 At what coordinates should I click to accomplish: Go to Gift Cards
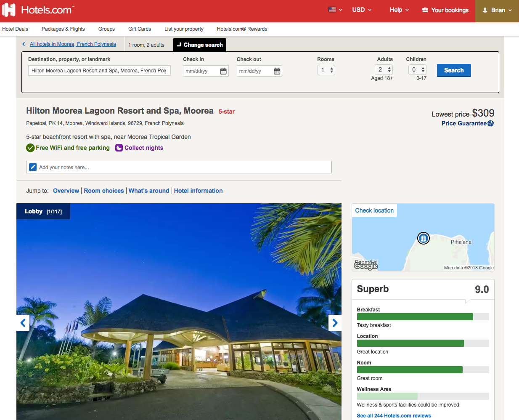140,29
